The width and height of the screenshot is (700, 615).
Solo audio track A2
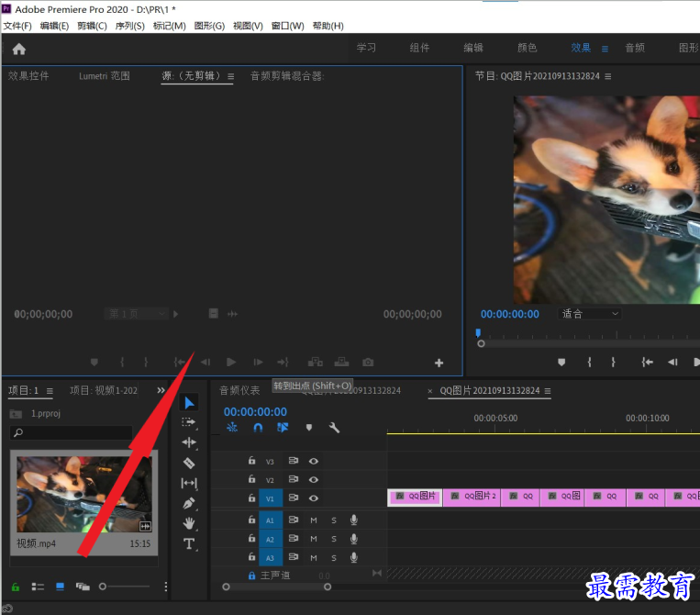click(334, 539)
